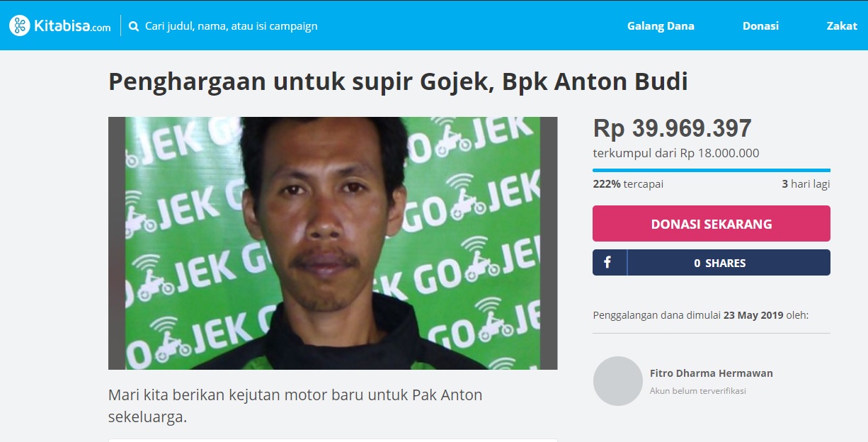Click the 222% tercapai text
Image resolution: width=868 pixels, height=442 pixels.
[x=628, y=184]
